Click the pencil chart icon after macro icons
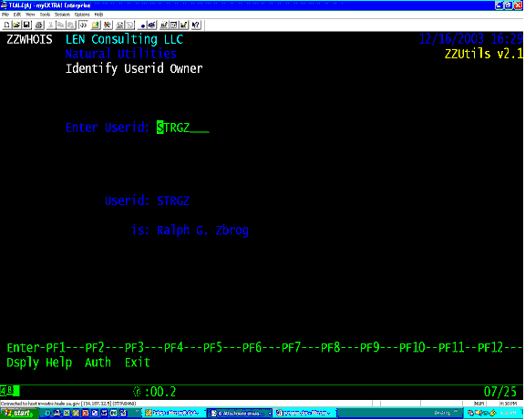 [x=164, y=25]
